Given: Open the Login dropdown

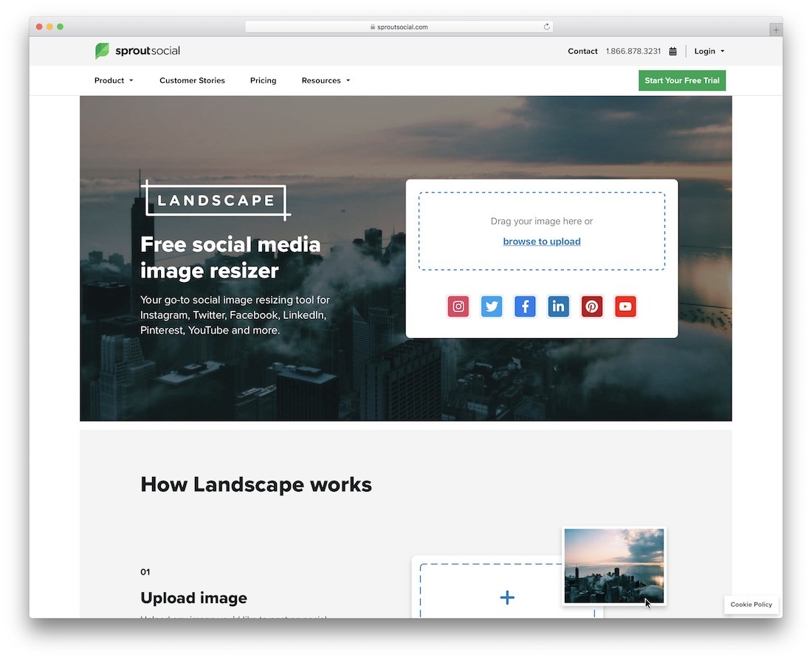Looking at the screenshot, I should pyautogui.click(x=709, y=51).
